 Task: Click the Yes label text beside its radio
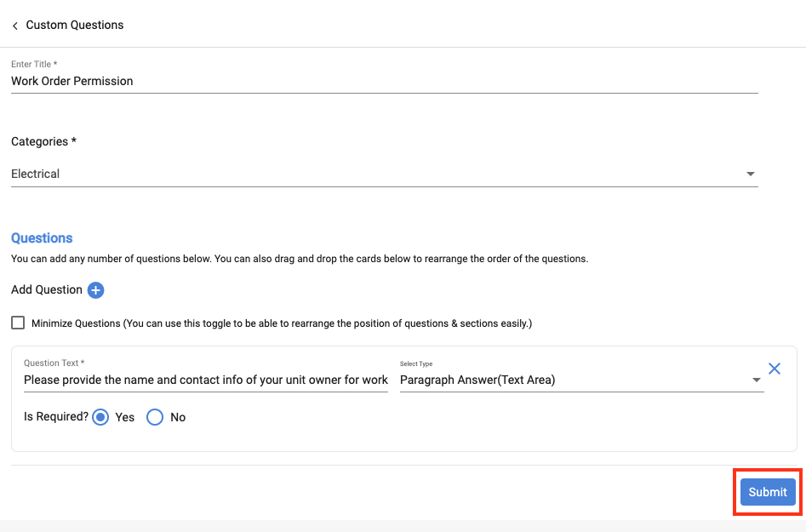[125, 418]
